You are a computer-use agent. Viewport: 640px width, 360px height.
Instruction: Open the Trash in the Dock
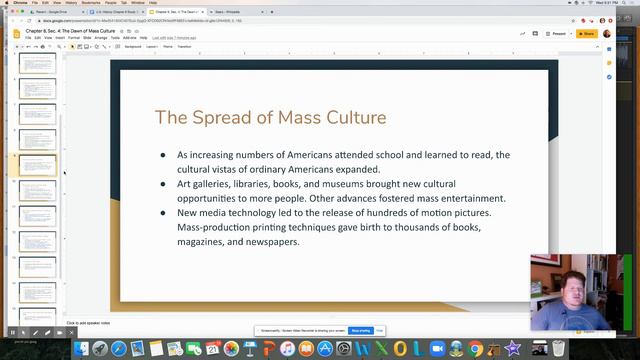coord(558,349)
